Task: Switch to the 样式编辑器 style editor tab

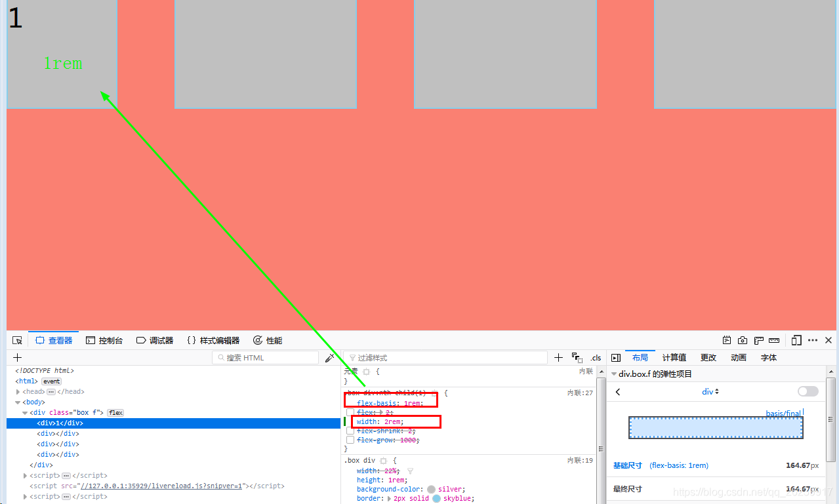Action: 213,340
